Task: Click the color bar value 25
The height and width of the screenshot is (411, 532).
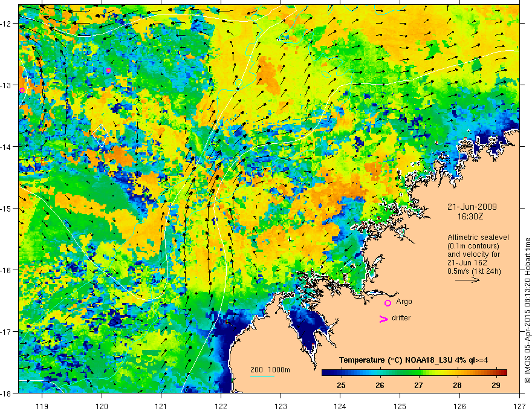Action: tap(341, 385)
